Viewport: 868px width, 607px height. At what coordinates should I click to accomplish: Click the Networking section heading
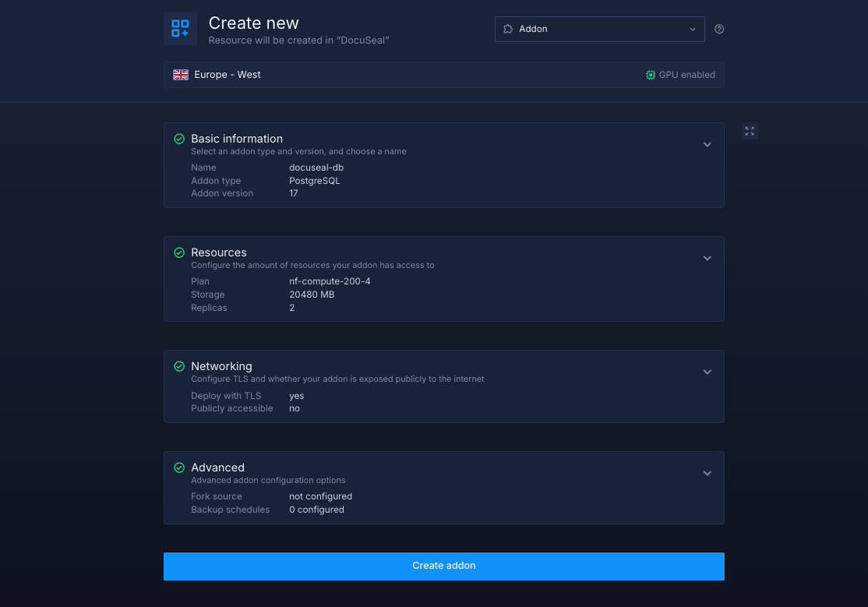pos(221,366)
